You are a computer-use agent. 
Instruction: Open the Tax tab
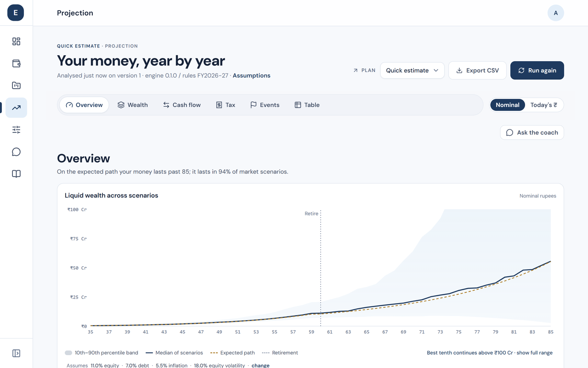226,105
